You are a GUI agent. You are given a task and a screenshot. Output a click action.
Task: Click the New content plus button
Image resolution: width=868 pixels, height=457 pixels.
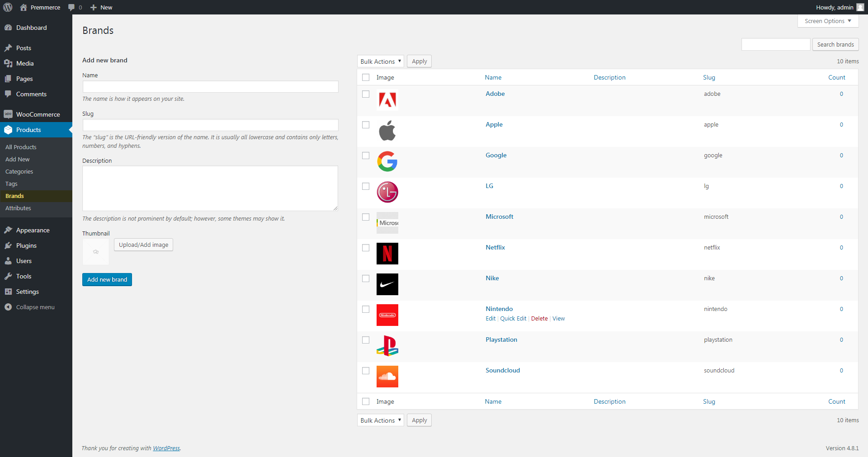coord(101,7)
